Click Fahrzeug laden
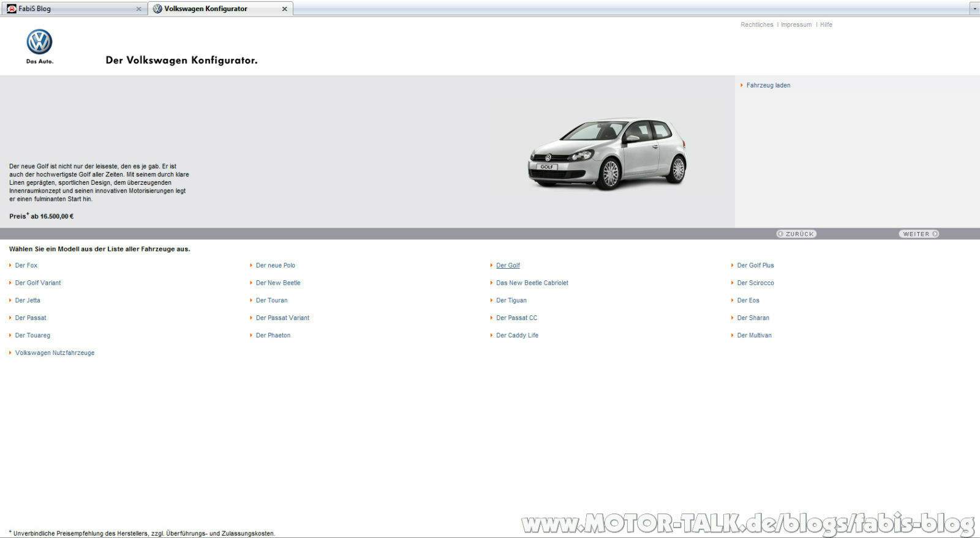980x538 pixels. pyautogui.click(x=768, y=86)
